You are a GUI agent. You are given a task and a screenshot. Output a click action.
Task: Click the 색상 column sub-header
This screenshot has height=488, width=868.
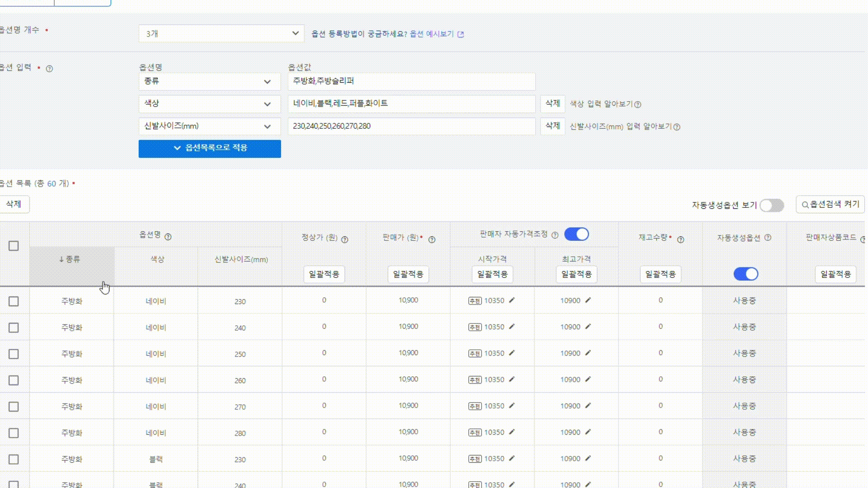click(x=157, y=259)
